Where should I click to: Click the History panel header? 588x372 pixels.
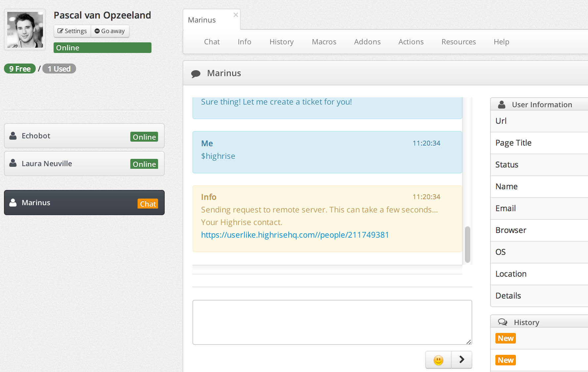point(539,322)
